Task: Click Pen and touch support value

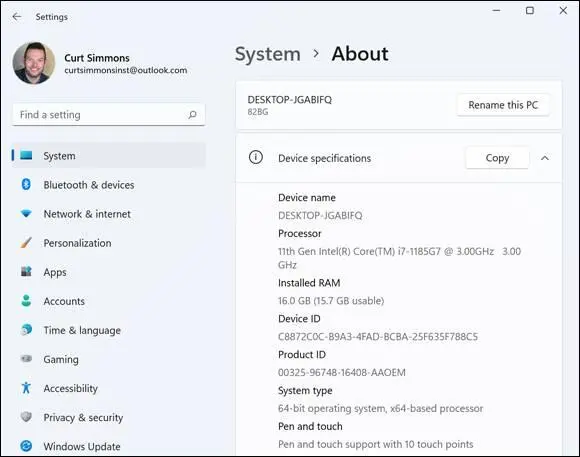Action: tap(376, 444)
